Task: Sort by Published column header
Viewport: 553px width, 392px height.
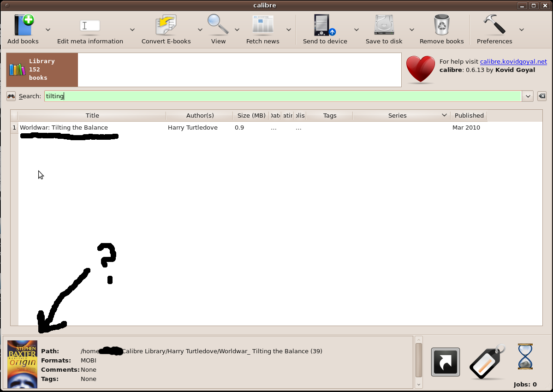Action: (469, 116)
